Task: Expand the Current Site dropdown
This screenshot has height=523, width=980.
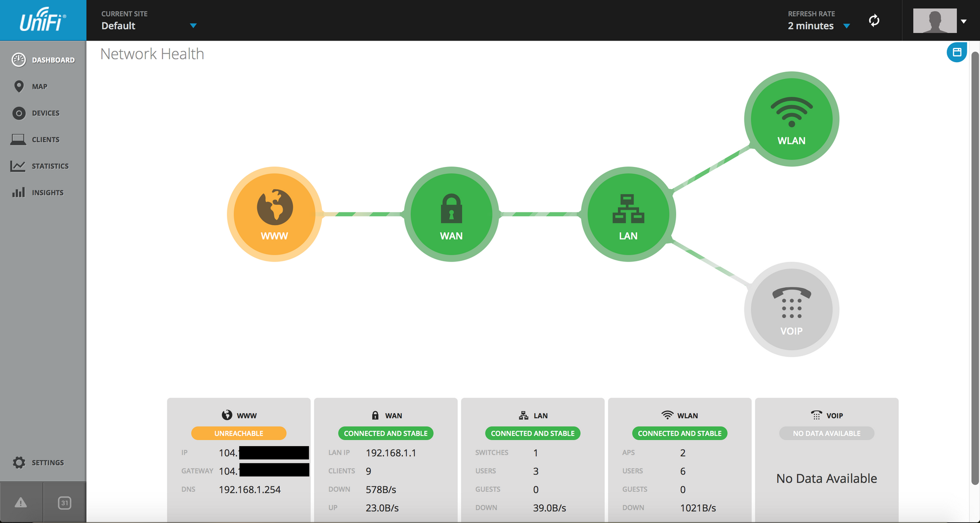Action: click(x=193, y=25)
